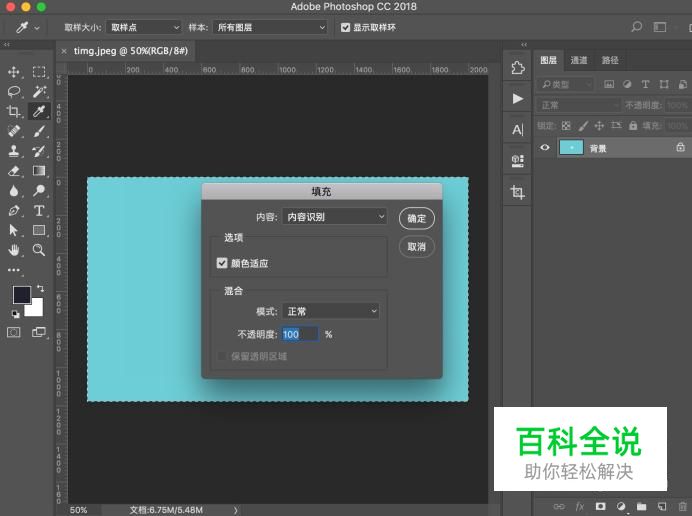Select the Rectangular Marquee tool
This screenshot has width=692, height=516.
pyautogui.click(x=39, y=72)
